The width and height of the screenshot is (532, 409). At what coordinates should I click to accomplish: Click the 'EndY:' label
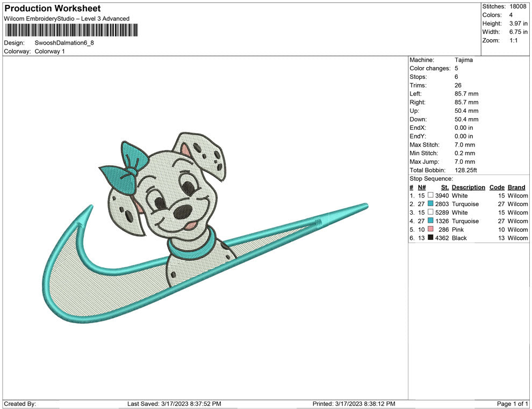pos(418,136)
